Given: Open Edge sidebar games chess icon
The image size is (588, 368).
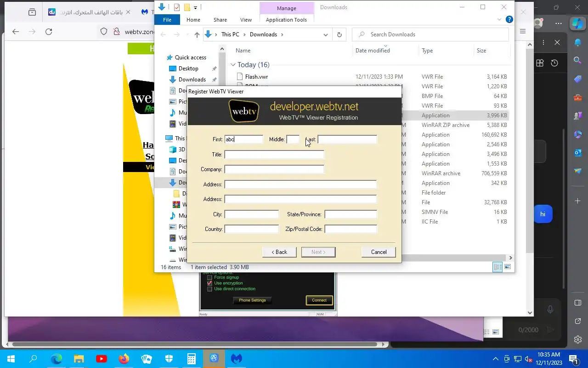Looking at the screenshot, I should coord(578,116).
